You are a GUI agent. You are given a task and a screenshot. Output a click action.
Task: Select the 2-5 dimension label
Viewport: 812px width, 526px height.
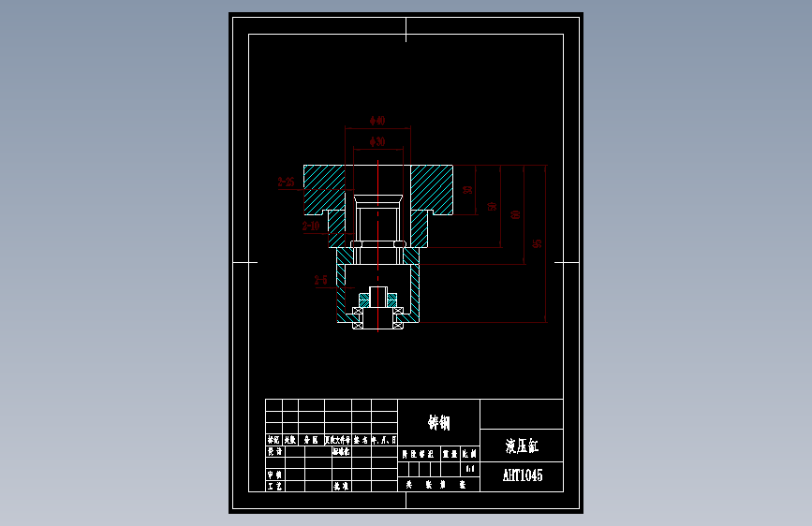click(x=321, y=280)
